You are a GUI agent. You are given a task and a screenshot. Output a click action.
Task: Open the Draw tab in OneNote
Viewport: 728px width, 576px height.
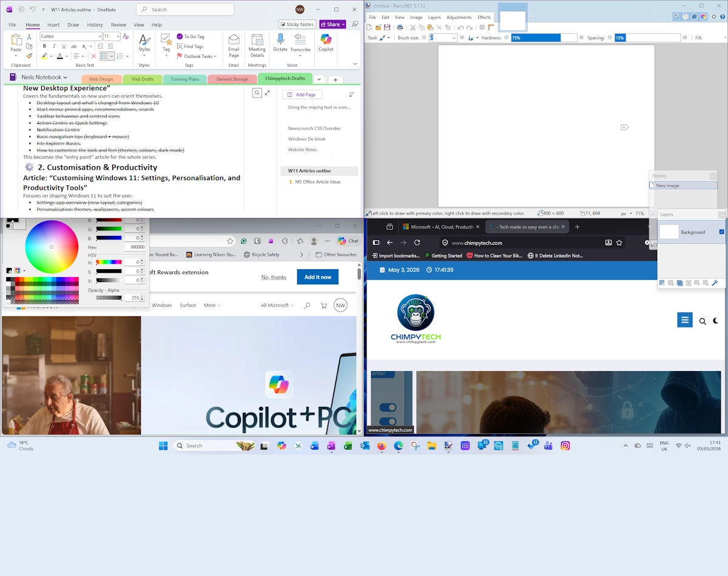[73, 25]
